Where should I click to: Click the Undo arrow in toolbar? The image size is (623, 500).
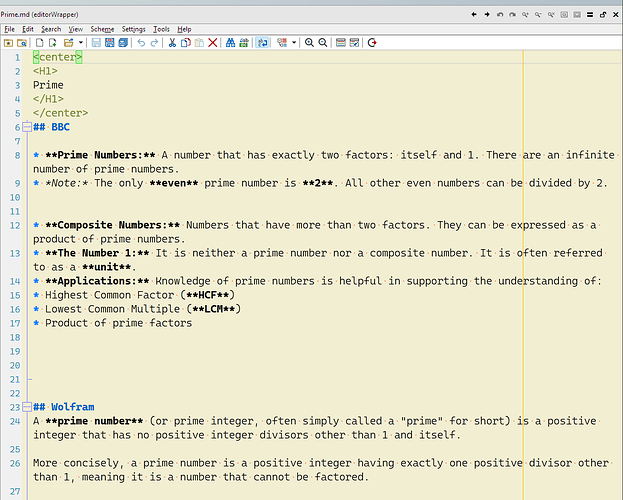[141, 43]
